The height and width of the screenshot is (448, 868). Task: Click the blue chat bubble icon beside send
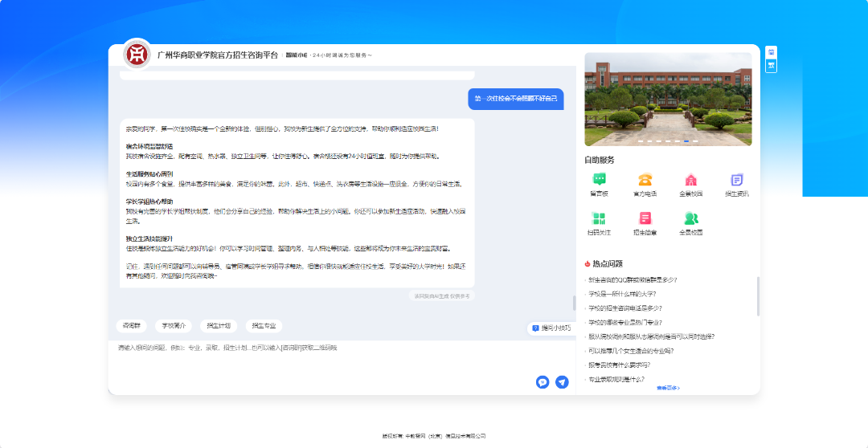tap(542, 382)
